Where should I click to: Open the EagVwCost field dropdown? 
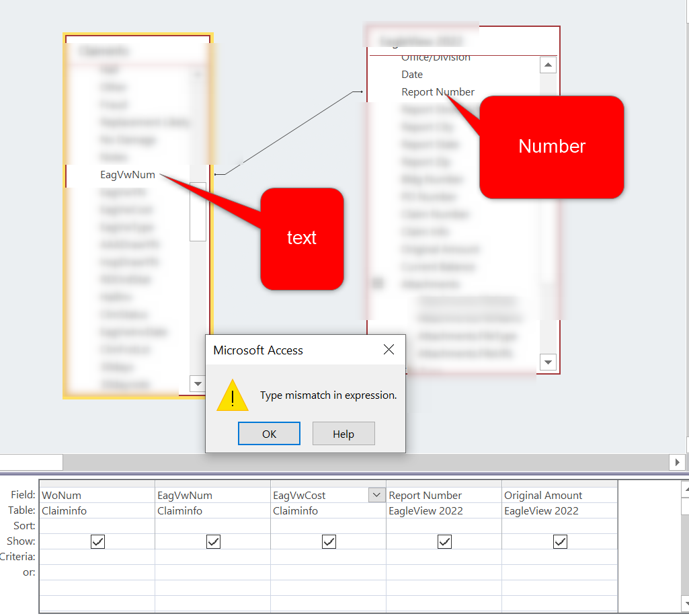click(x=378, y=494)
